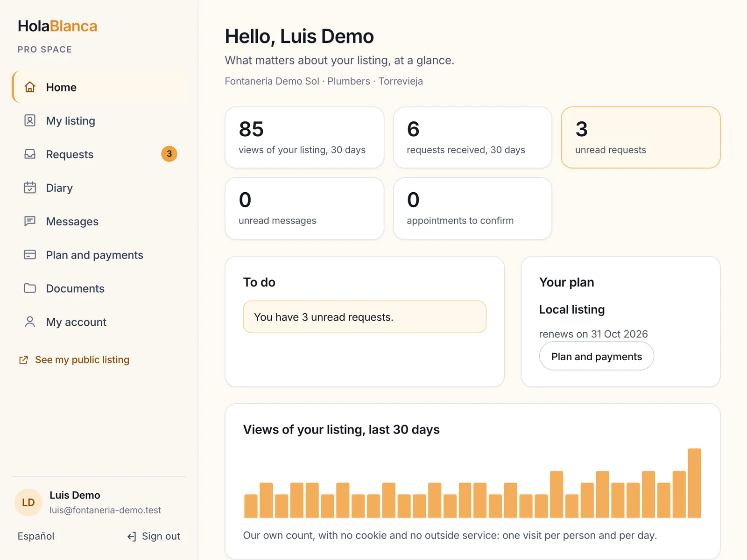The height and width of the screenshot is (560, 747).
Task: Select the Diary calendar icon
Action: pos(30,188)
